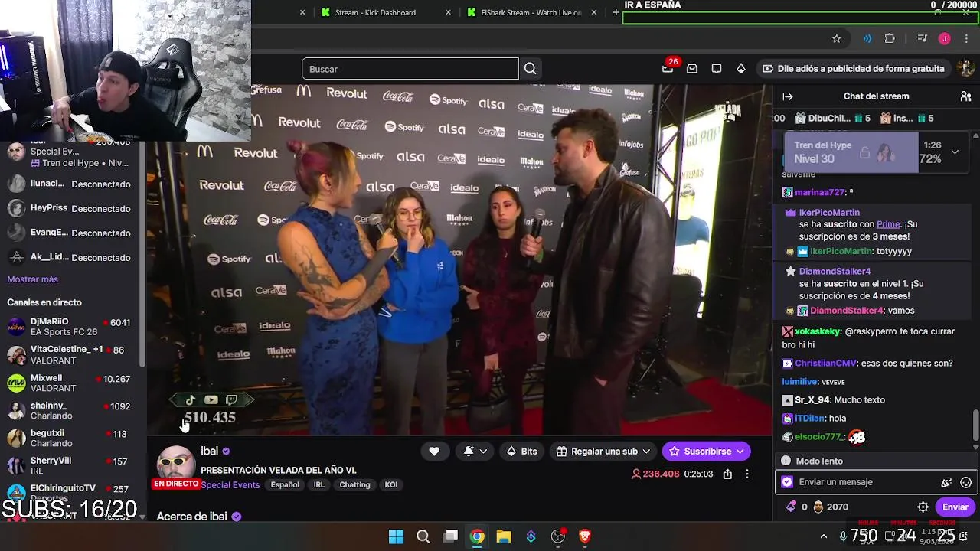Open Google Chrome from the taskbar
This screenshot has width=980, height=551.
point(477,536)
